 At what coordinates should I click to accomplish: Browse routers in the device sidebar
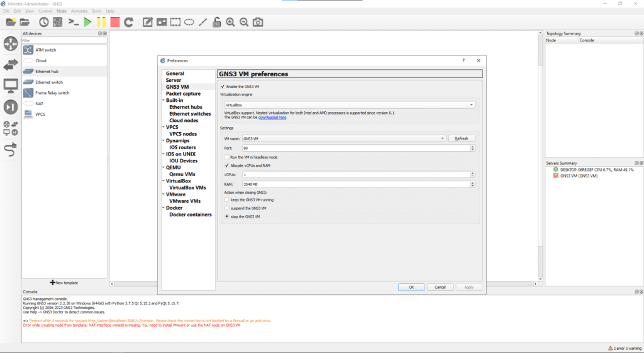coord(11,43)
